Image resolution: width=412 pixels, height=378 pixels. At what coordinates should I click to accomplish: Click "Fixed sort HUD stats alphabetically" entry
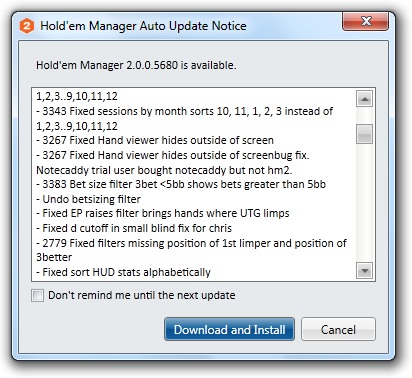pyautogui.click(x=123, y=272)
